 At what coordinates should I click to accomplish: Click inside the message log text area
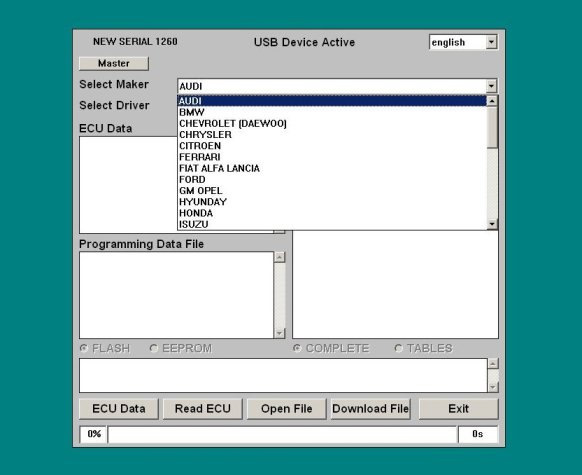283,375
